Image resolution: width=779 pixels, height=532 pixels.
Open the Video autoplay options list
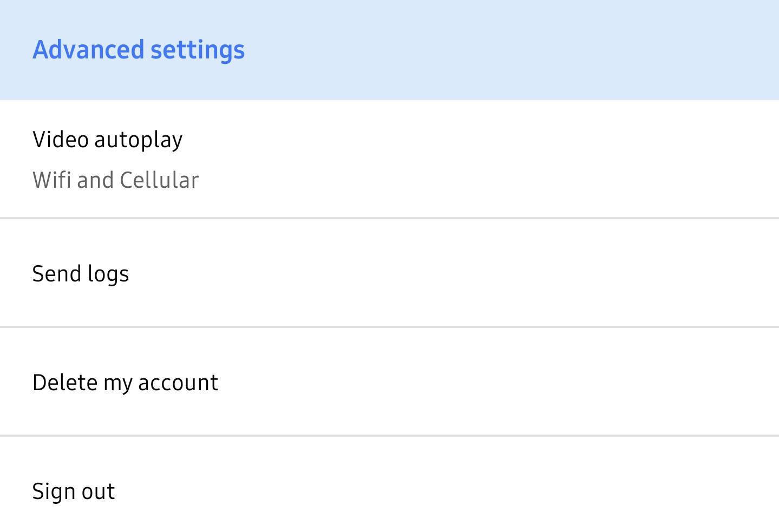(x=389, y=159)
